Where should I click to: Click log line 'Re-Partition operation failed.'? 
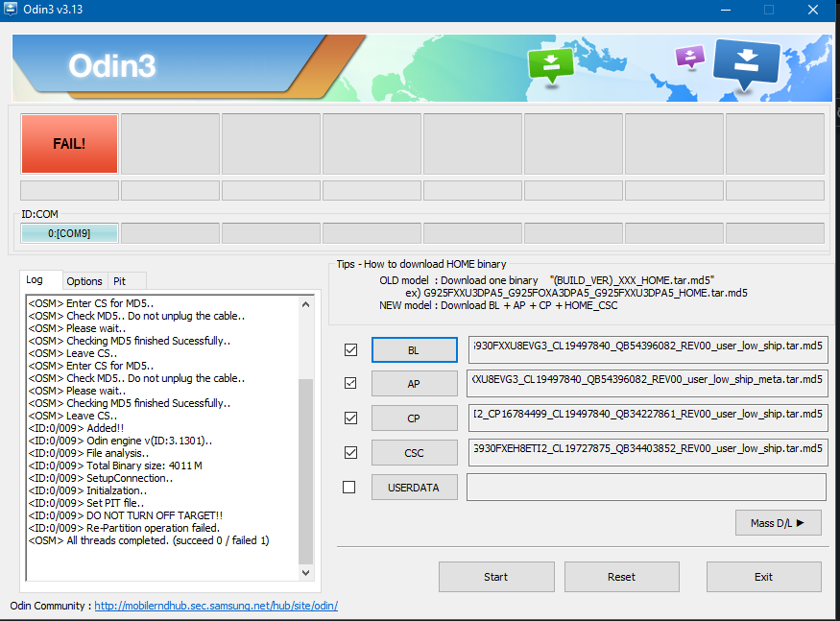tap(124, 528)
